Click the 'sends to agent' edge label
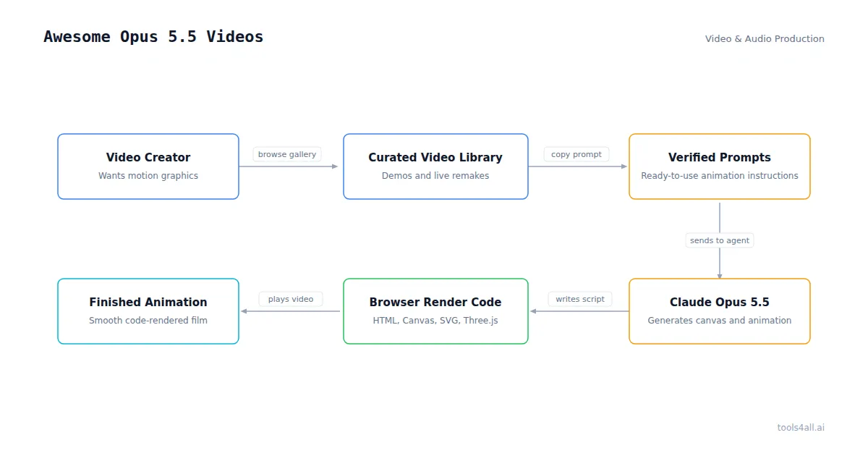The image size is (868, 456). tap(720, 240)
